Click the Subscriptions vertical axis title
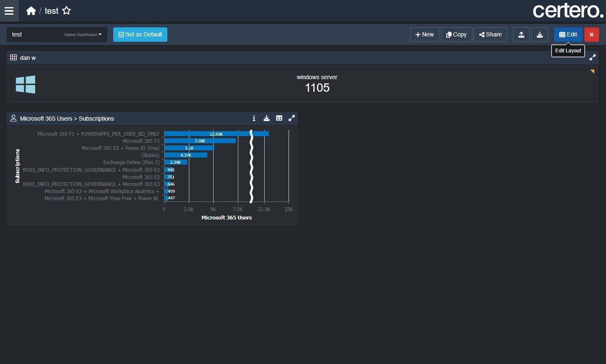The width and height of the screenshot is (606, 364). [18, 166]
